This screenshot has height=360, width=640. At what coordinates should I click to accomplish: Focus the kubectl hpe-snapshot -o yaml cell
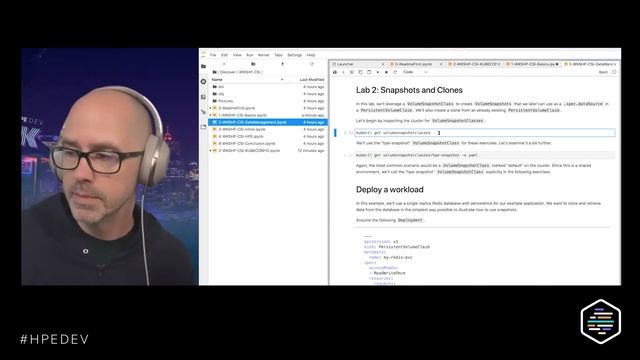tap(484, 155)
